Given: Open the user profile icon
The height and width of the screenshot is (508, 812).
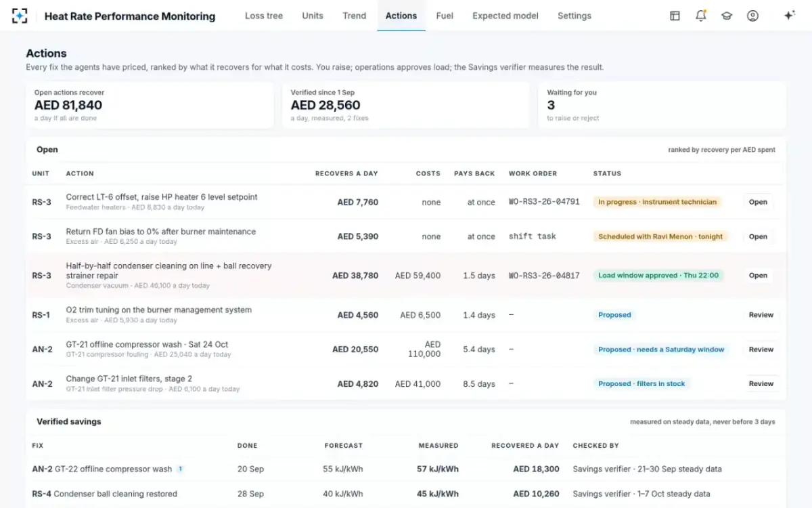Looking at the screenshot, I should click(x=752, y=16).
